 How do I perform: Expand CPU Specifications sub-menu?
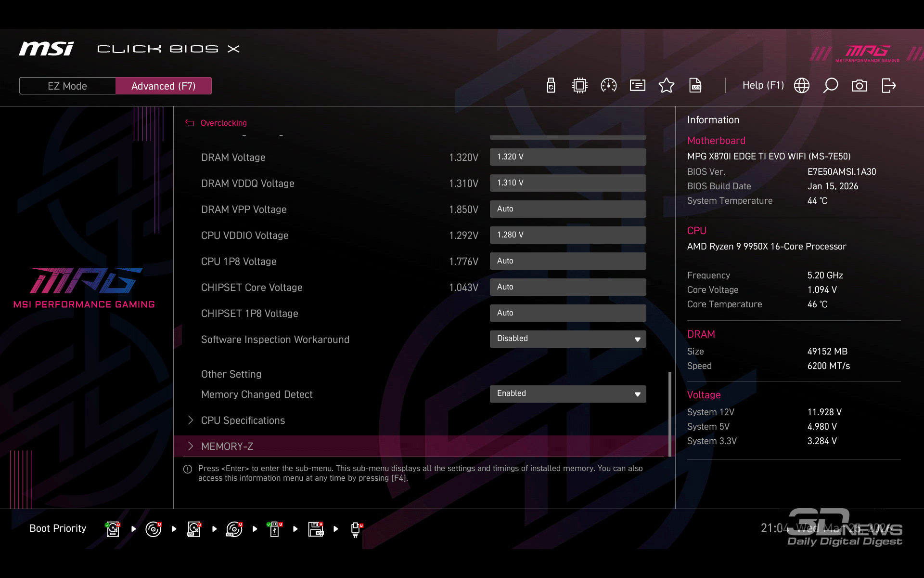(243, 420)
